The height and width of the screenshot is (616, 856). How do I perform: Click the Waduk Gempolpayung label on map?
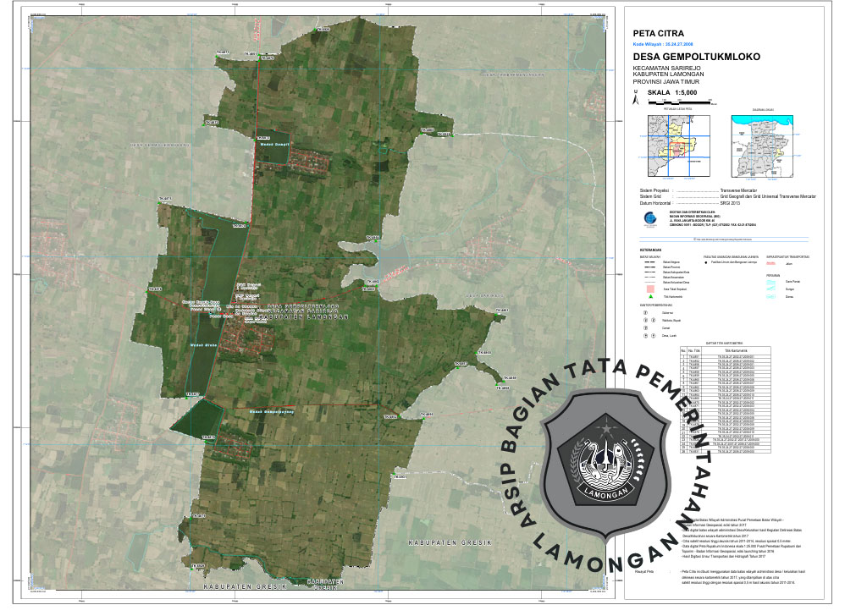click(271, 411)
